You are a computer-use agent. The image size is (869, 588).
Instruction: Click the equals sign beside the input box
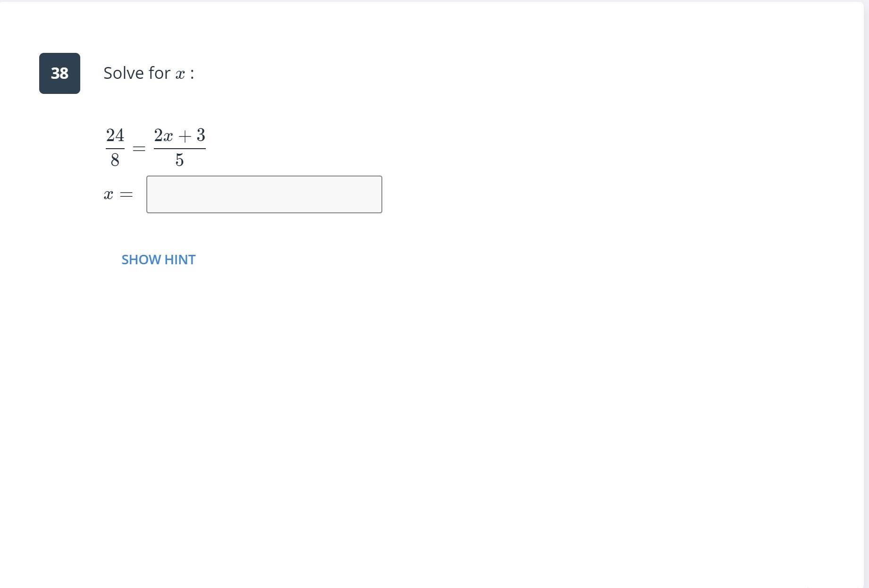126,194
